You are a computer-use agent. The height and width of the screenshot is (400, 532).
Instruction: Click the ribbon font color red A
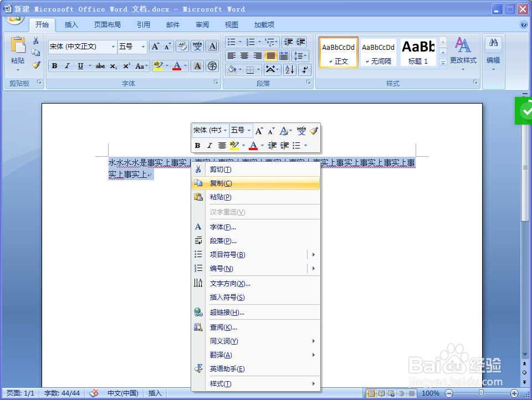pos(177,66)
